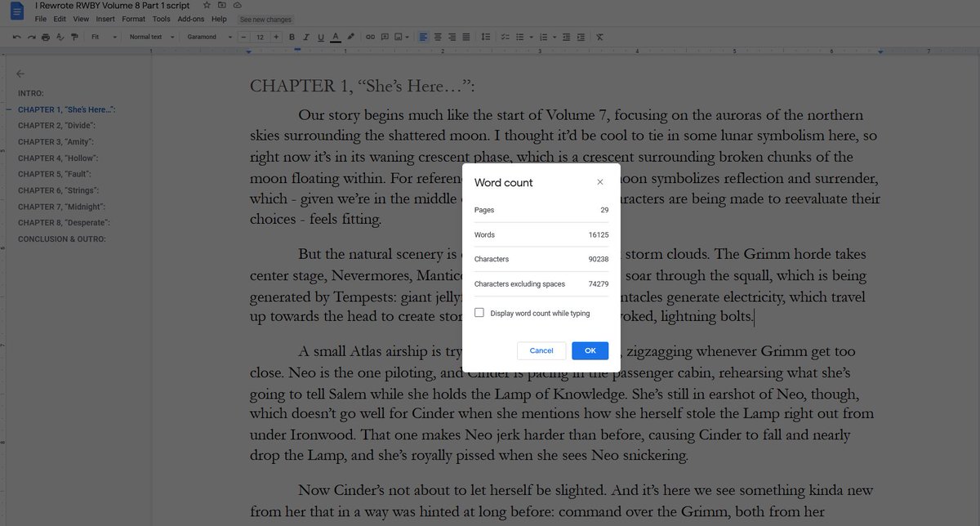Go to CHAPTER 1 "She's Here…" outline entry
980x526 pixels.
66,109
